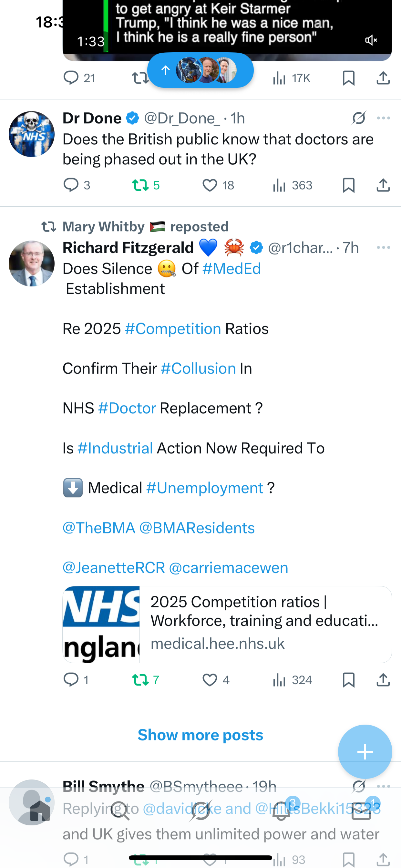This screenshot has height=868, width=401.
Task: Open replies on Dr Done's post
Action: (71, 185)
